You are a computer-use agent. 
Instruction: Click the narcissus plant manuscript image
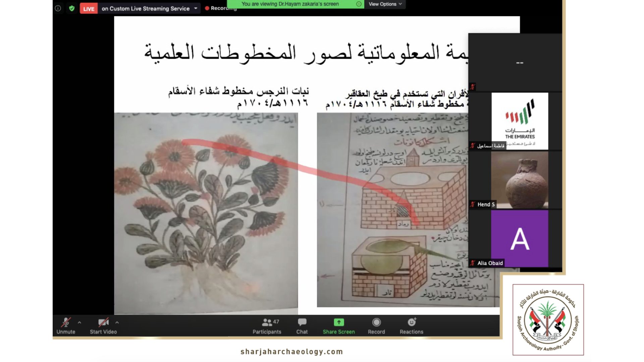206,213
